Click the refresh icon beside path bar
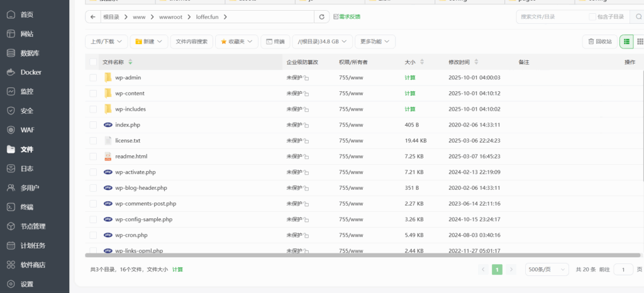This screenshot has width=644, height=293. pyautogui.click(x=322, y=17)
